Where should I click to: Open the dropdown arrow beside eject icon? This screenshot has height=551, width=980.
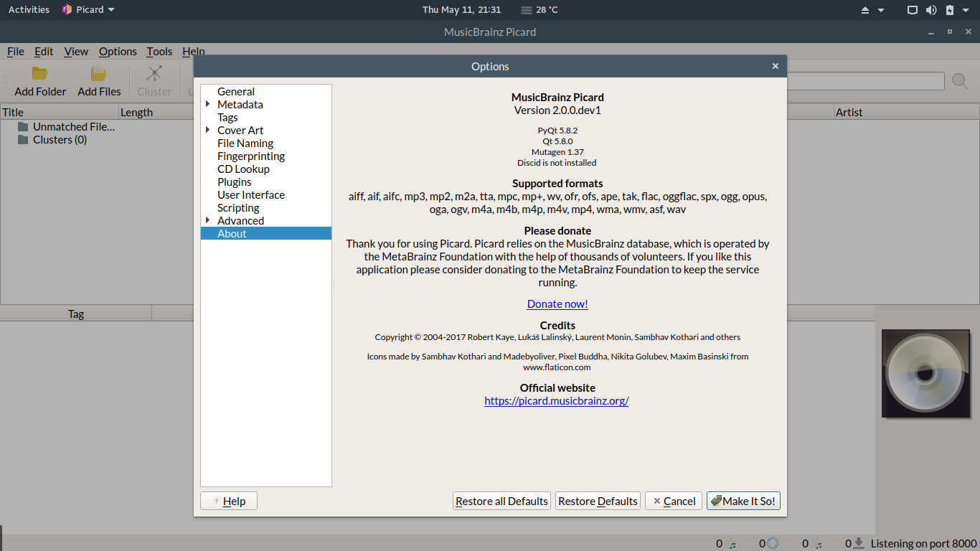click(x=881, y=10)
